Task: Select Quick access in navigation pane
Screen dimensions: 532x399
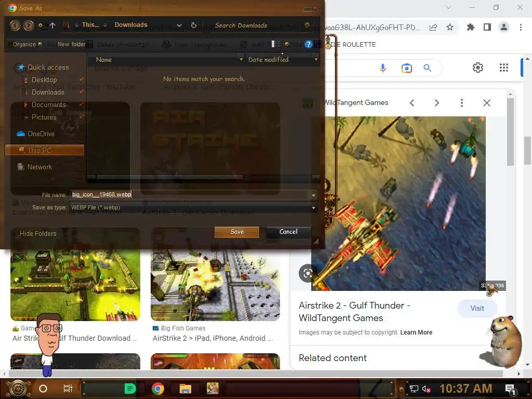Action: (x=48, y=67)
